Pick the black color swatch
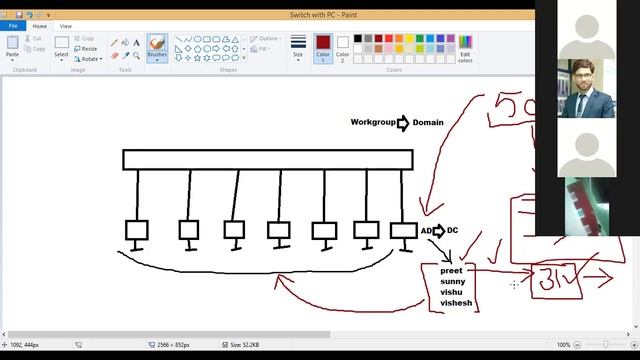Image resolution: width=640 pixels, height=360 pixels. [358, 38]
